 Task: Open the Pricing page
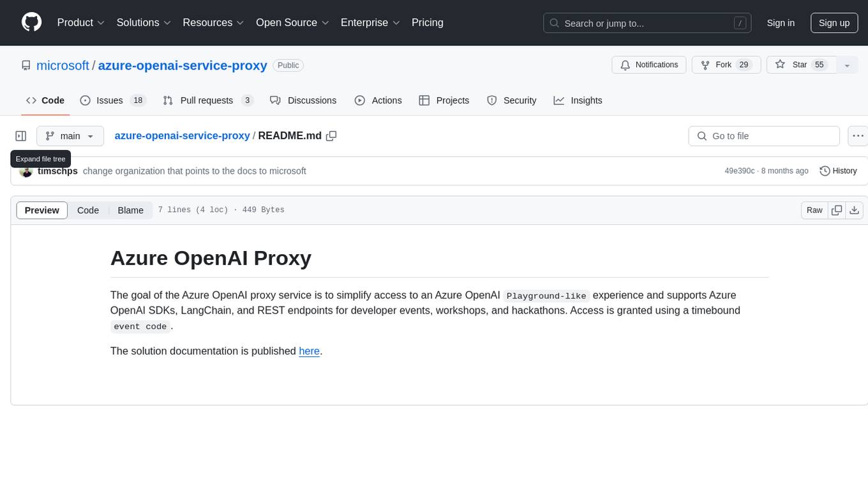[x=428, y=22]
